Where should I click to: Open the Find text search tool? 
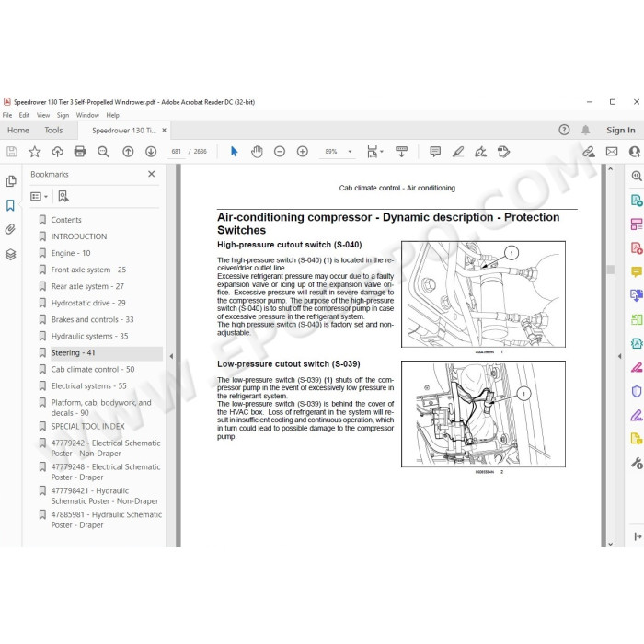tap(103, 152)
